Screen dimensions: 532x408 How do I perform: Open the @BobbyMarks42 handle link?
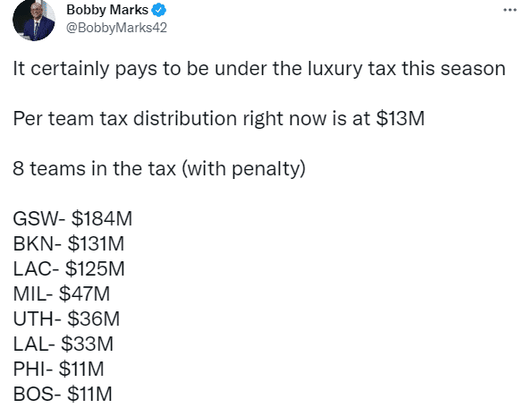pos(116,28)
